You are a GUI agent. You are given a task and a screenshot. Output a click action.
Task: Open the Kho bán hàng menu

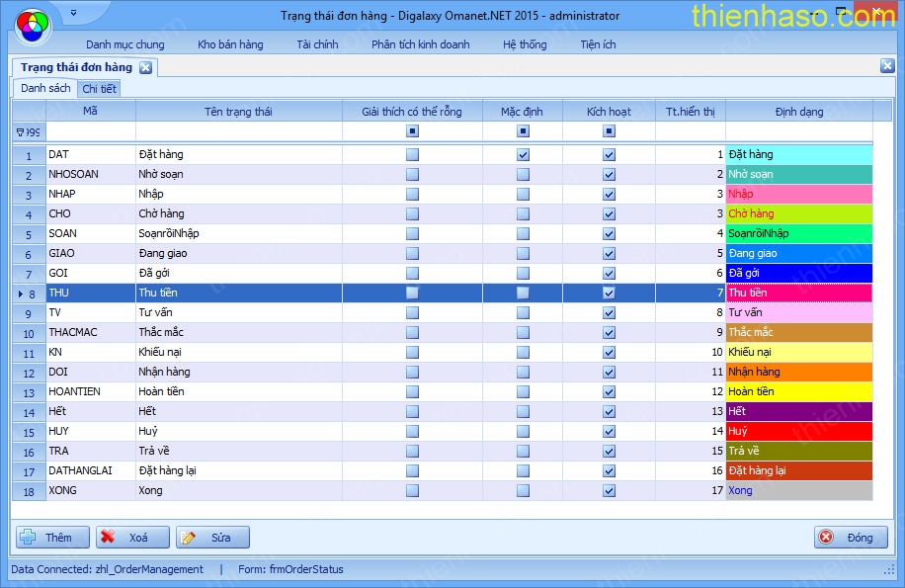tap(230, 44)
